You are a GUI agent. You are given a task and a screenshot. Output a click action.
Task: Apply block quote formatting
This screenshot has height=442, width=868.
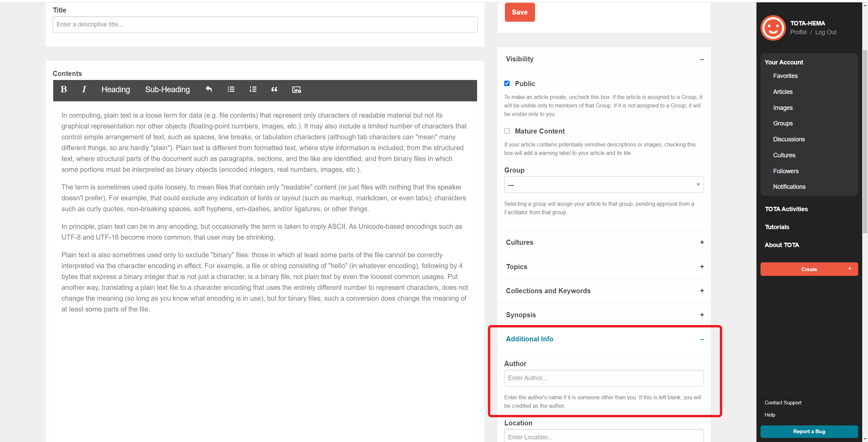(274, 89)
